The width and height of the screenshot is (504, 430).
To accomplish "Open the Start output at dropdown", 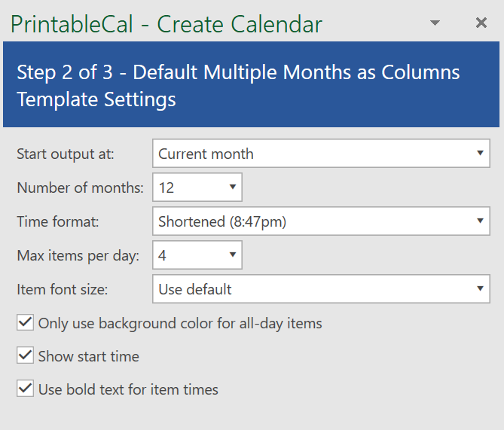I will [x=321, y=154].
